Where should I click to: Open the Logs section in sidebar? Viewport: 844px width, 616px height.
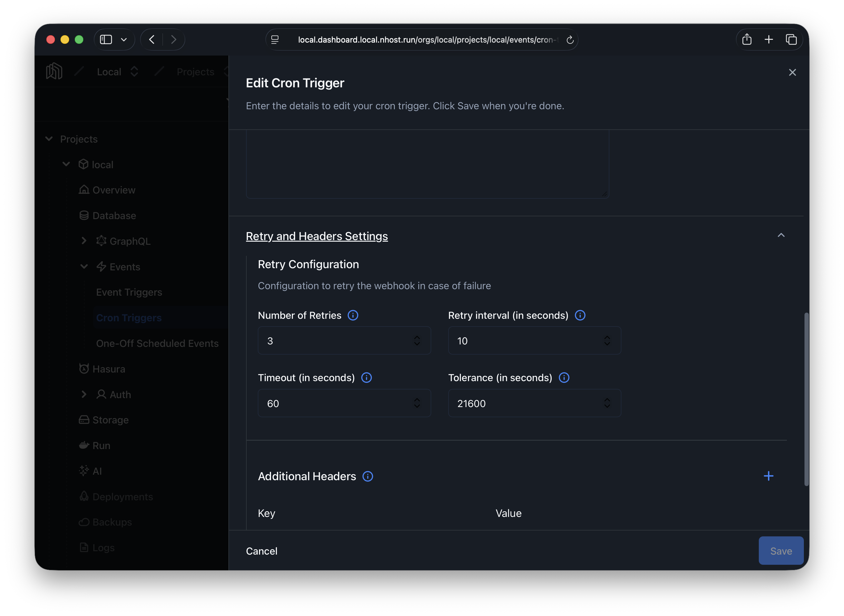(x=103, y=547)
